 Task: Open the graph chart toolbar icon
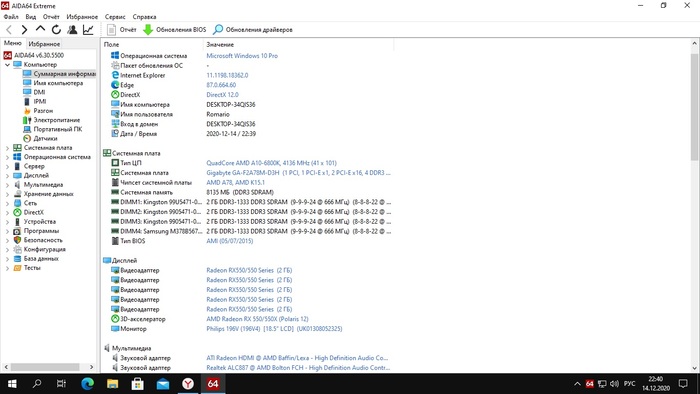pyautogui.click(x=88, y=30)
